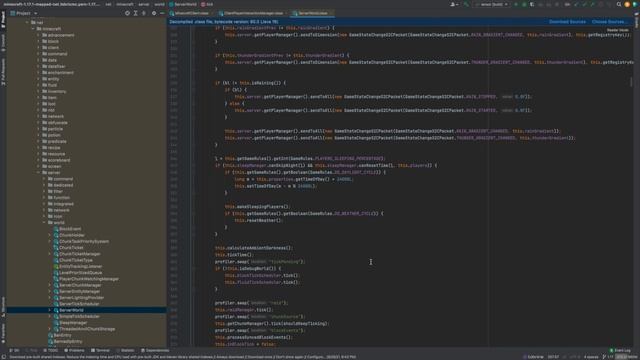Screen dimensions: 640x360
Task: Click the editor vertical scrollbar marker
Action: click(x=631, y=82)
